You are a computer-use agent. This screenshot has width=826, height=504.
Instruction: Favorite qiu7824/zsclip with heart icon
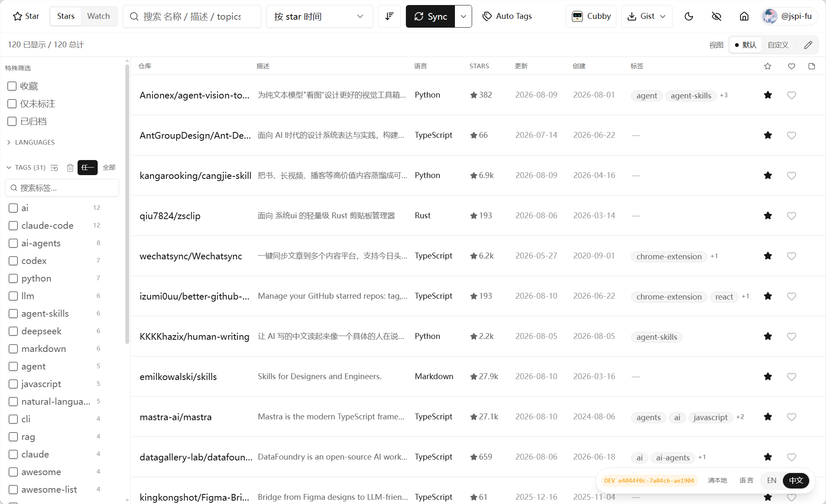[792, 216]
